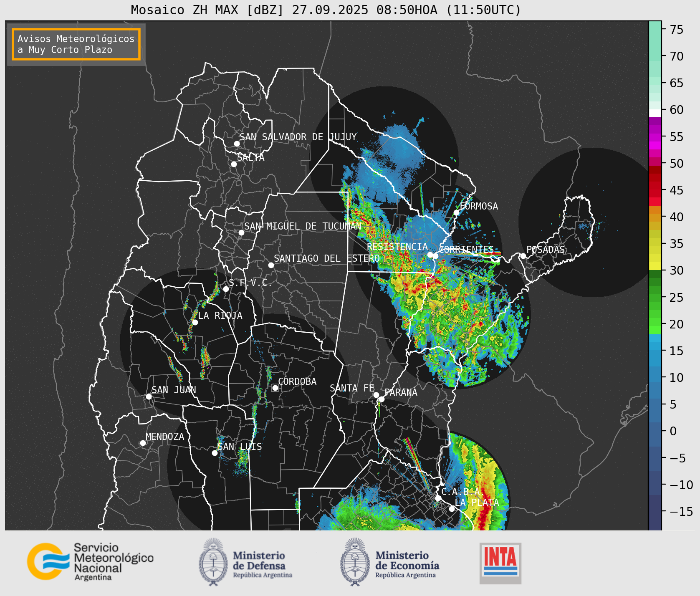Select the Mendoza city marker dot
Viewport: 700px width, 596px height.
[143, 443]
